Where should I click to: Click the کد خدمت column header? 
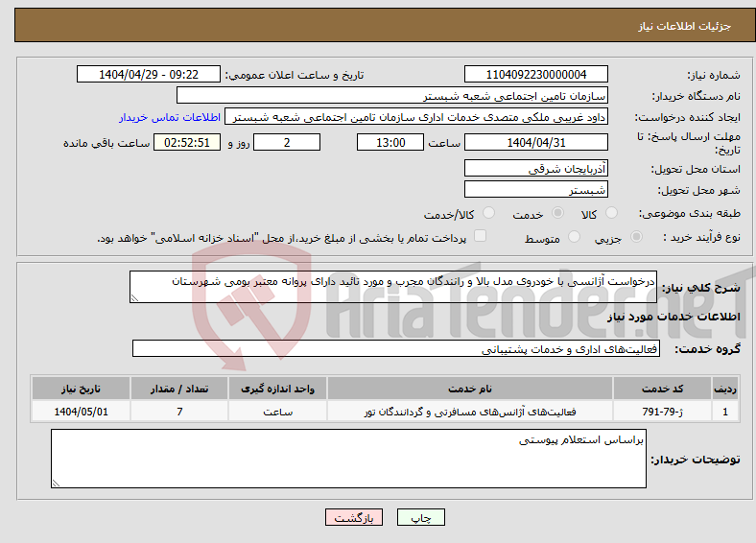663,389
